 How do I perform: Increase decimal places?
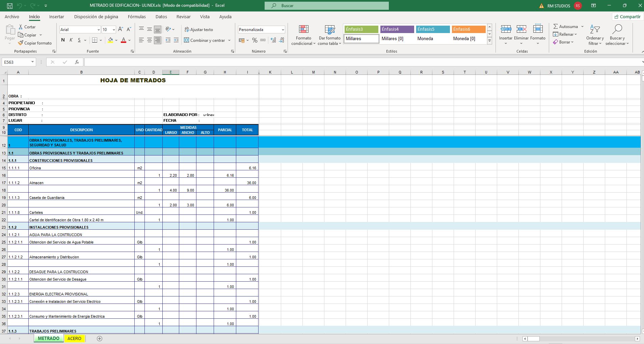click(273, 40)
